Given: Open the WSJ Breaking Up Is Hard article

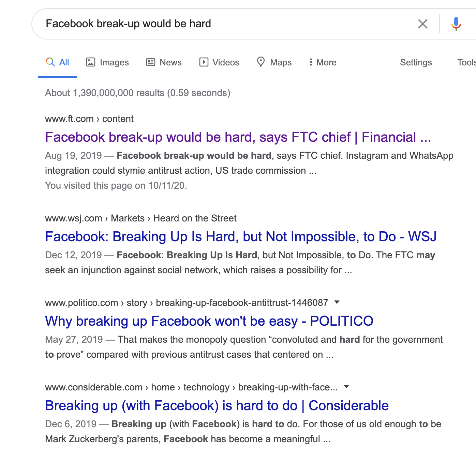Looking at the screenshot, I should pyautogui.click(x=240, y=237).
